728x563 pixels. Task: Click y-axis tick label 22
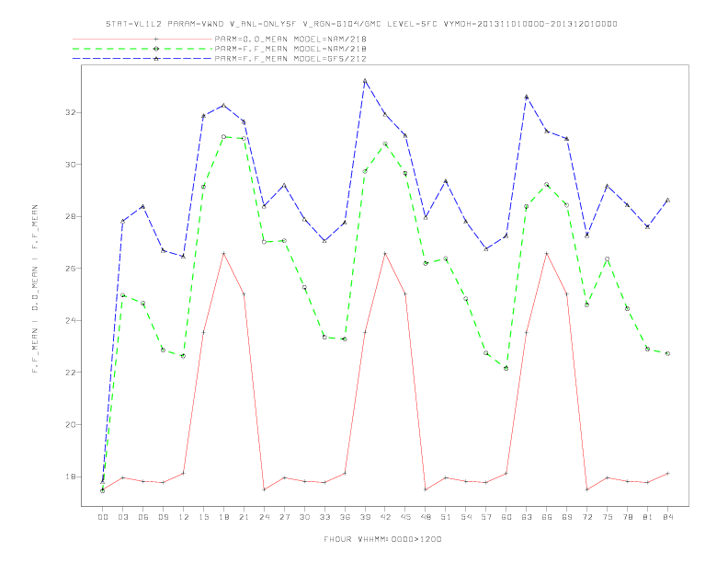coord(72,373)
